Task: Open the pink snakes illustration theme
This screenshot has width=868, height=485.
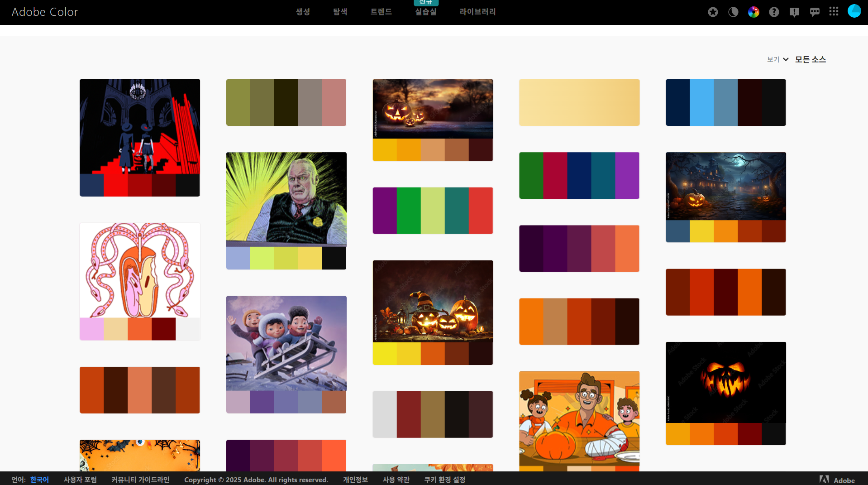Action: pyautogui.click(x=140, y=270)
